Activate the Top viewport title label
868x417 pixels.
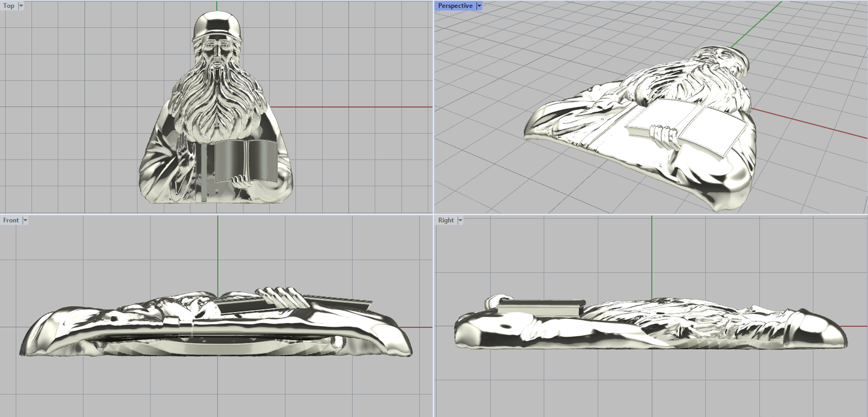click(9, 6)
